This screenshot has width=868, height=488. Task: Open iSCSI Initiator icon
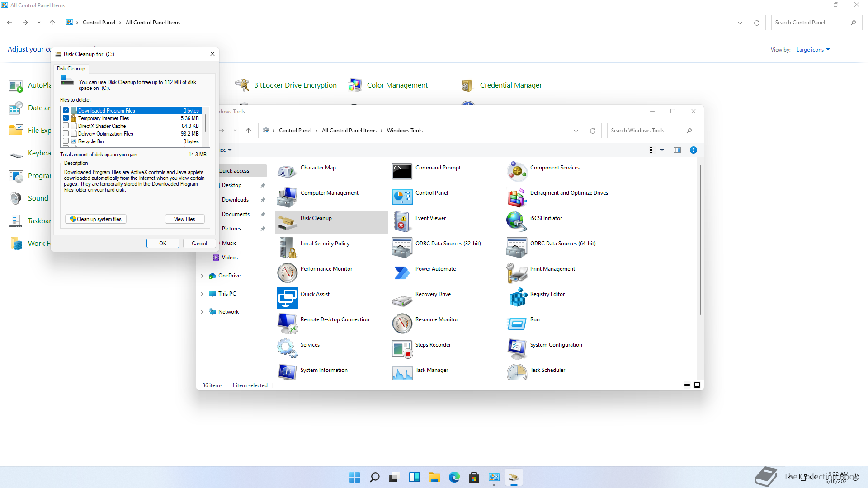coord(517,222)
